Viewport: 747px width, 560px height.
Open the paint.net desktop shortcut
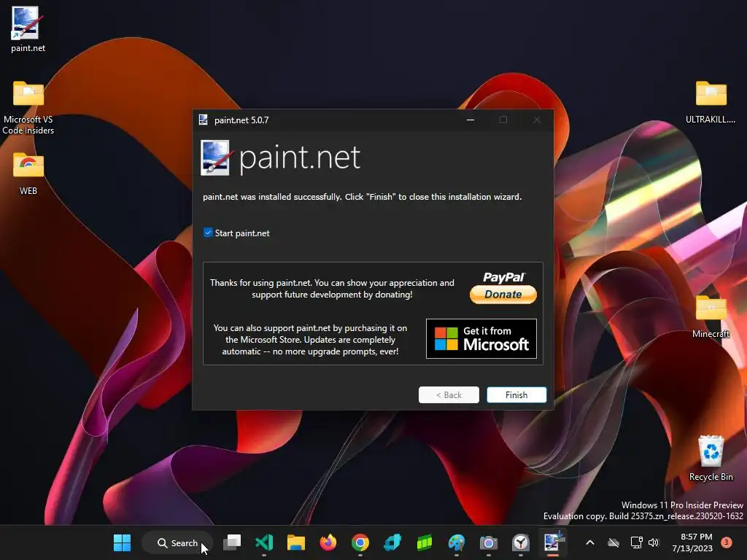tap(28, 29)
